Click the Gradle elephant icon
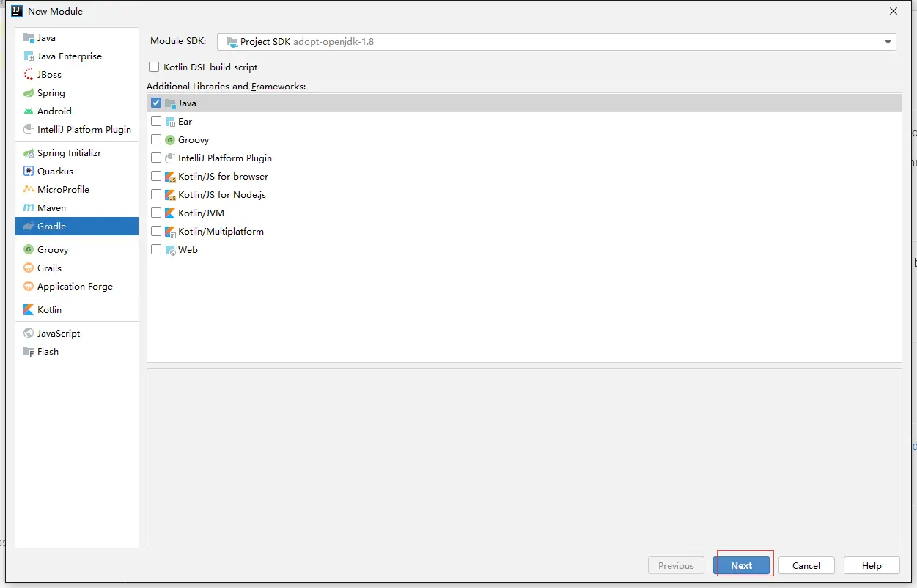 point(29,227)
